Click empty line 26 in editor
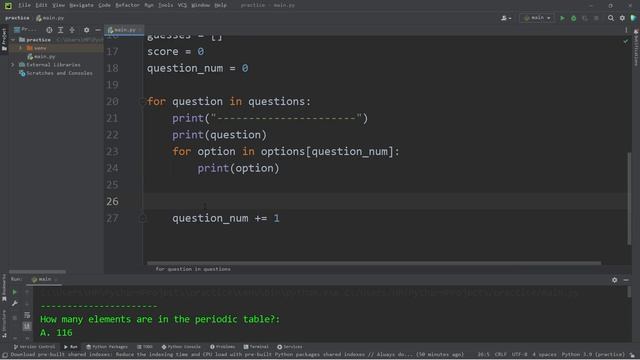 [x=386, y=202]
